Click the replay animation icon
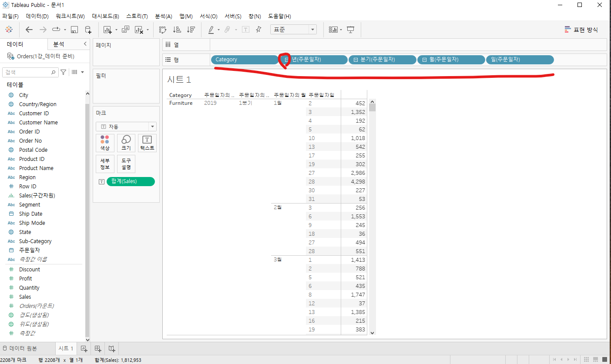Image resolution: width=611 pixels, height=364 pixels. coord(56,30)
